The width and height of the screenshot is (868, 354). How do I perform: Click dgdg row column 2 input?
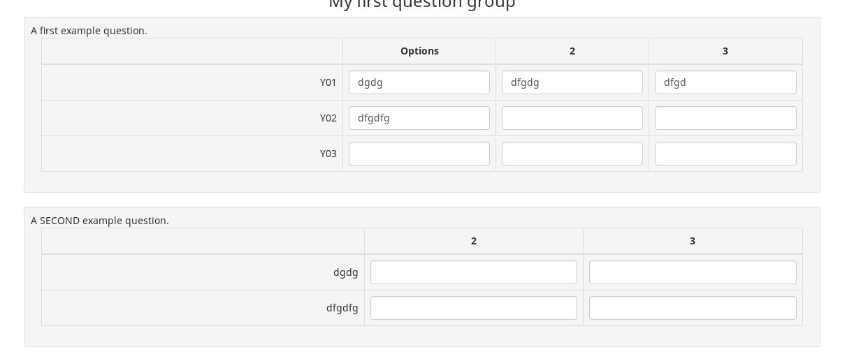click(x=473, y=272)
